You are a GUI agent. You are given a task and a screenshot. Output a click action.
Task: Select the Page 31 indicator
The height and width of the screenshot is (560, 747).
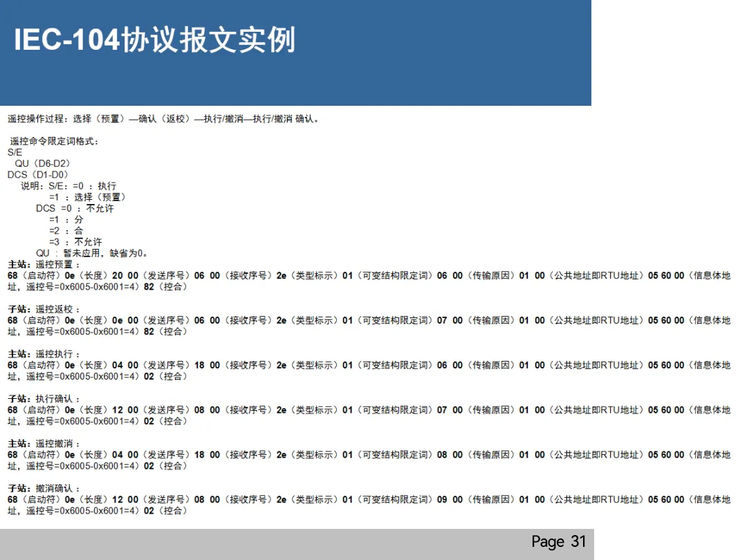coord(558,542)
